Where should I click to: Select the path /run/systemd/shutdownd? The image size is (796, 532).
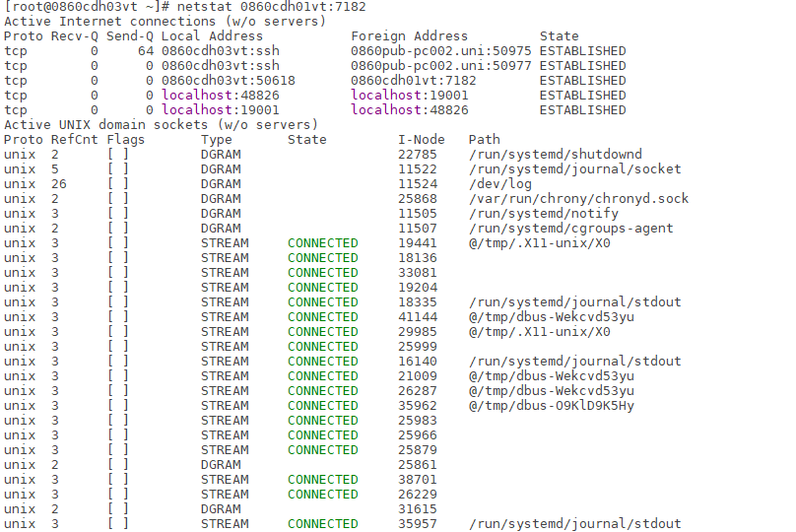[x=556, y=155]
